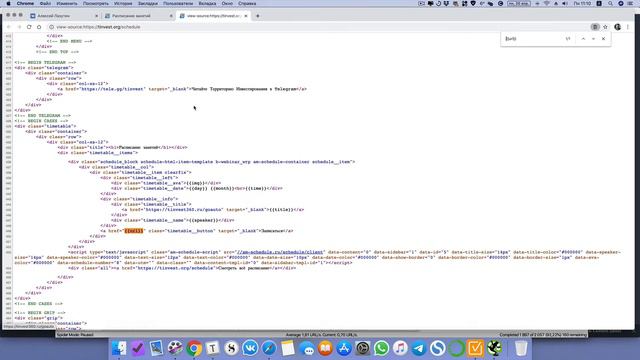Close the view-source tab

(246, 16)
